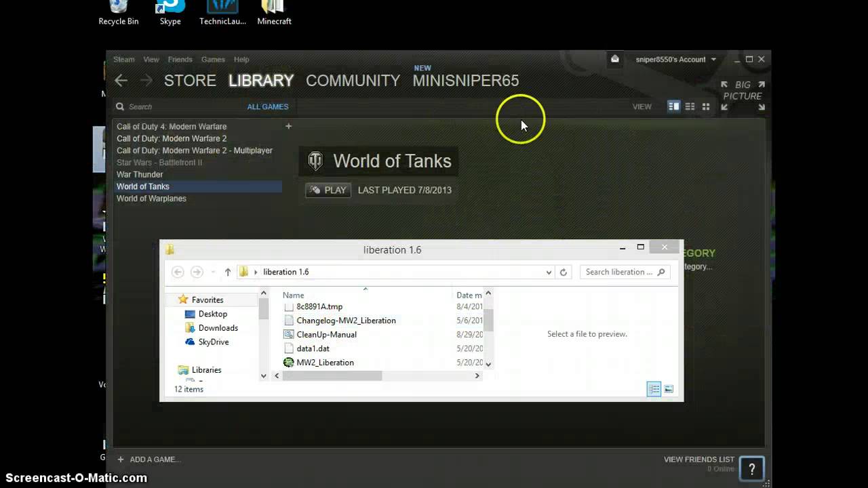
Task: Click the Explorer up-one-level arrow
Action: click(228, 272)
